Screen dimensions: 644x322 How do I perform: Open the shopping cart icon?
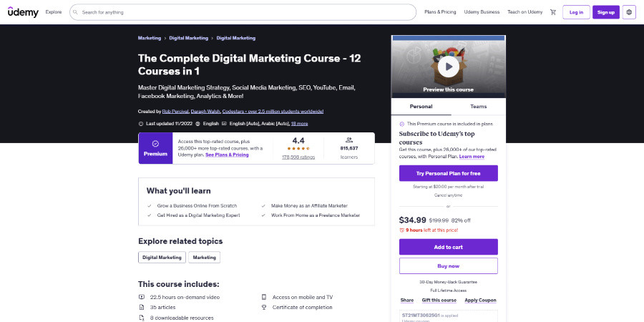pyautogui.click(x=553, y=12)
